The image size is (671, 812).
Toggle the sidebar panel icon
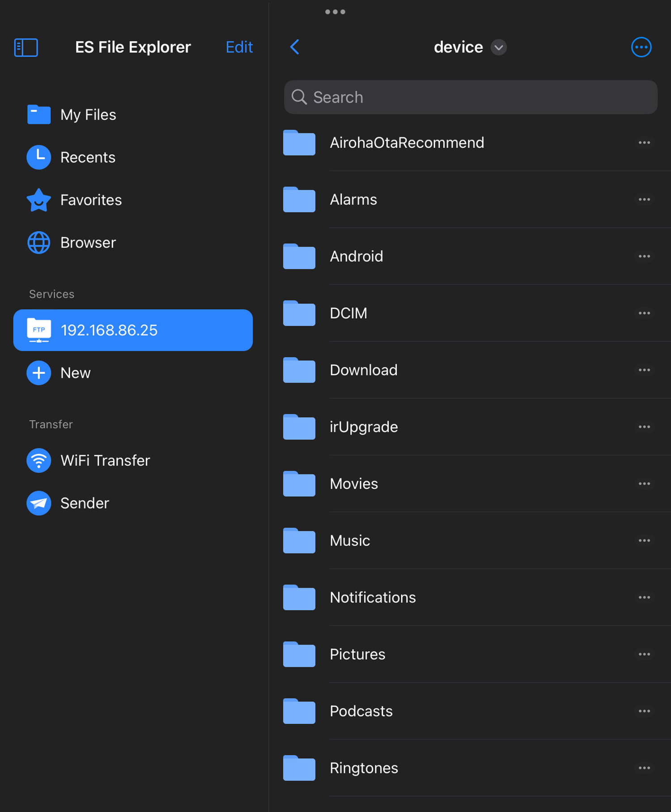(26, 47)
